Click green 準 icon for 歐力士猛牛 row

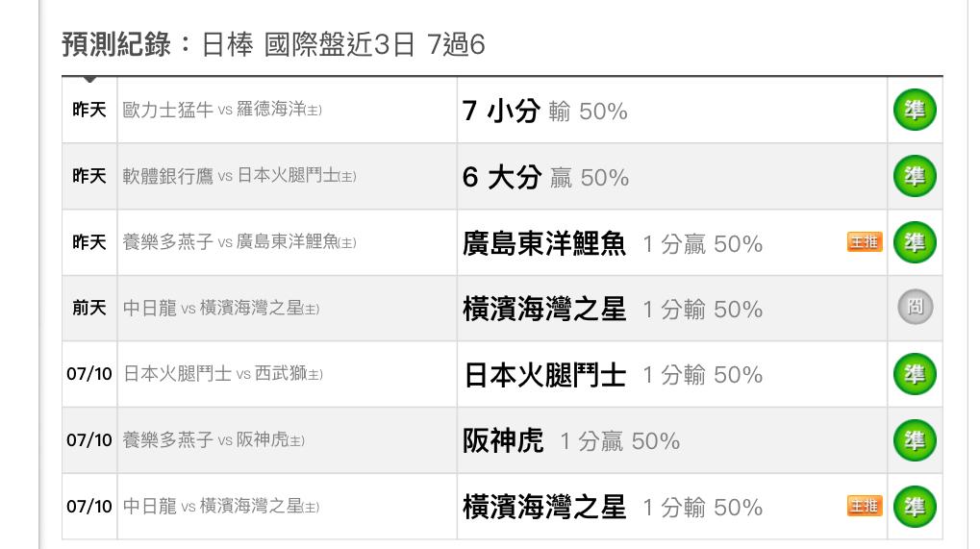point(915,110)
